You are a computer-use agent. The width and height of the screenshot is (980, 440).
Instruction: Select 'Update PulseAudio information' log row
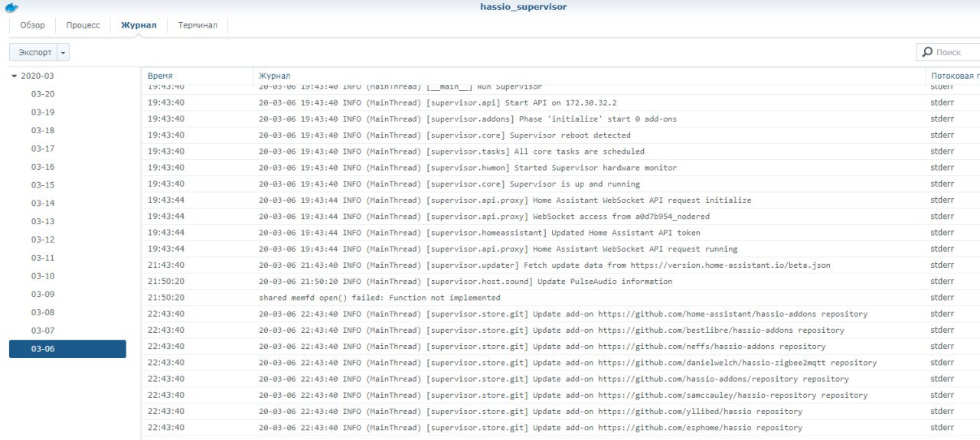[x=560, y=281]
